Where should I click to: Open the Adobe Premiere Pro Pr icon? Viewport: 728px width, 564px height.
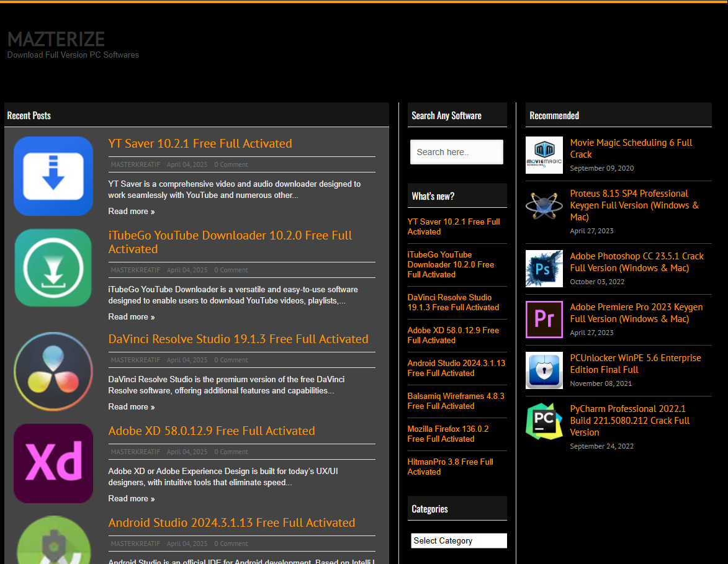[544, 320]
